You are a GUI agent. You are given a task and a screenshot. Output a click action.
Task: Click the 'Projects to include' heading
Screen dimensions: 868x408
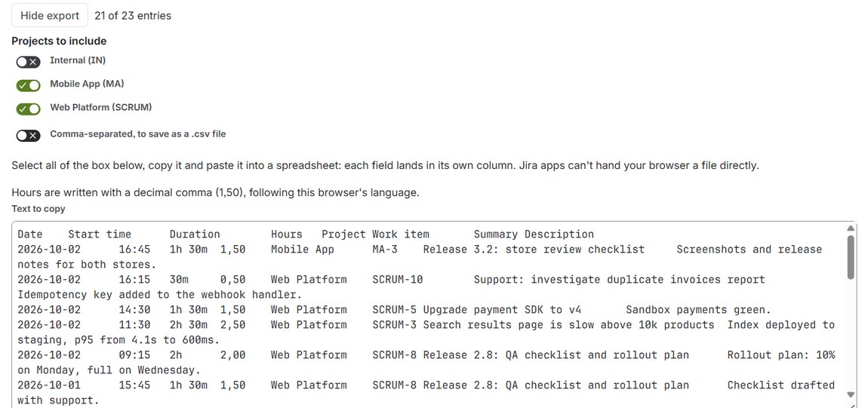pos(59,41)
